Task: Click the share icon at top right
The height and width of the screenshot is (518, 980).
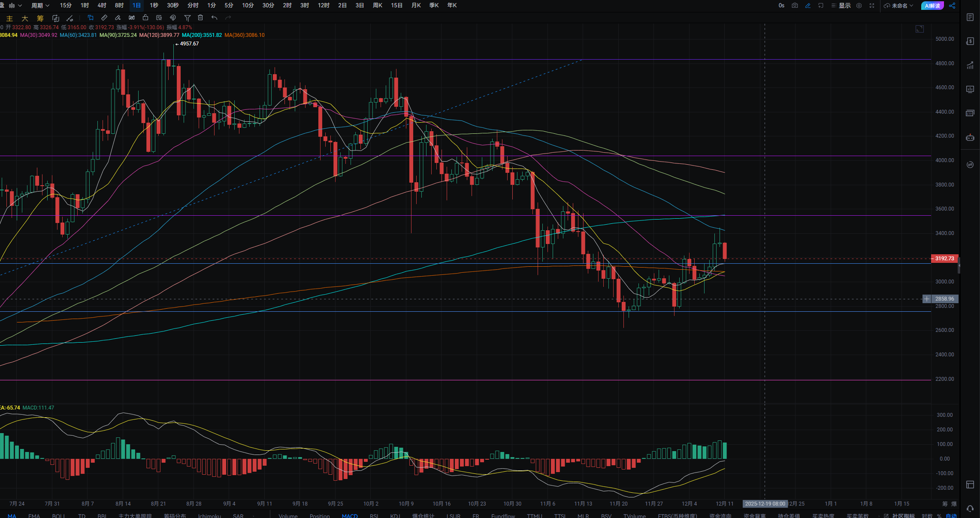Action: (x=952, y=6)
